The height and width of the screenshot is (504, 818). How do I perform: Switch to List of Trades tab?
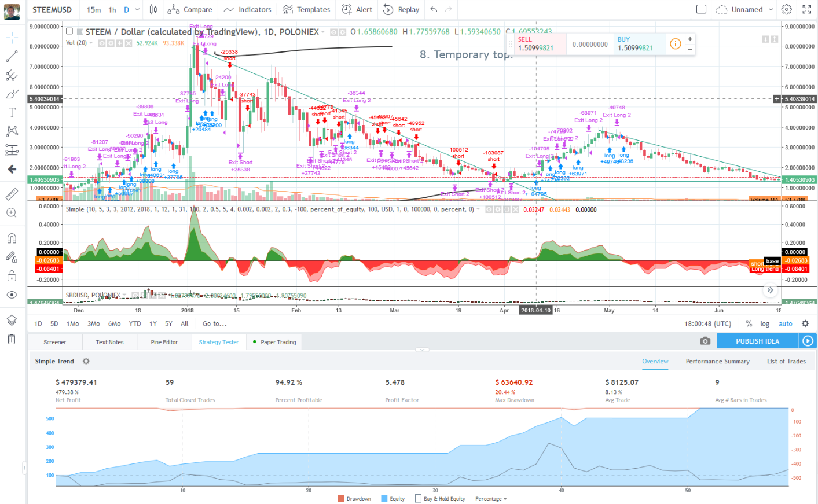[x=786, y=361]
